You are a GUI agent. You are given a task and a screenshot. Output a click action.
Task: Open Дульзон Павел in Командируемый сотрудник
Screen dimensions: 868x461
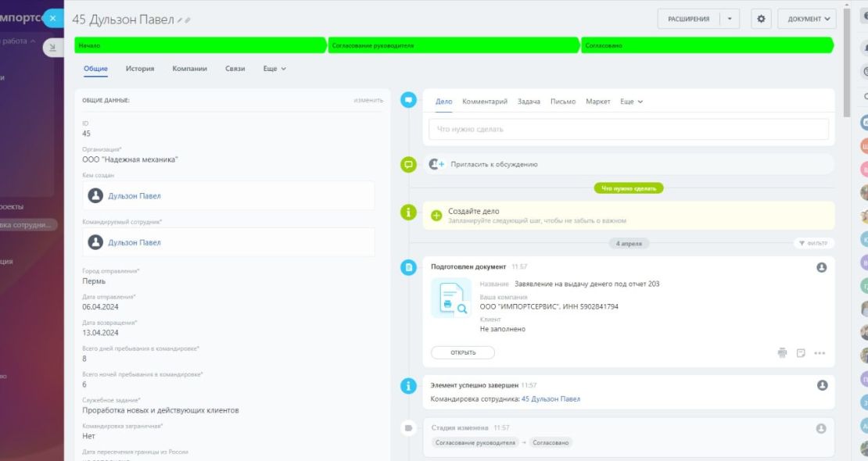point(135,242)
